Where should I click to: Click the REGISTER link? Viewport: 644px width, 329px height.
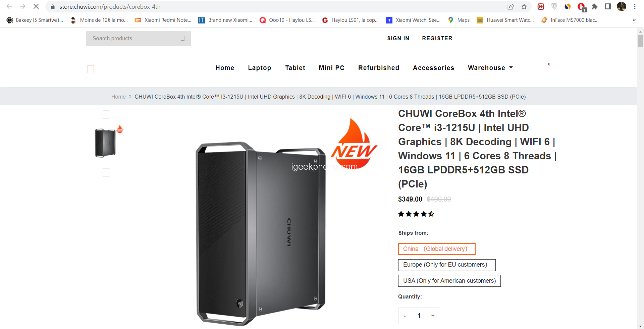pos(437,38)
